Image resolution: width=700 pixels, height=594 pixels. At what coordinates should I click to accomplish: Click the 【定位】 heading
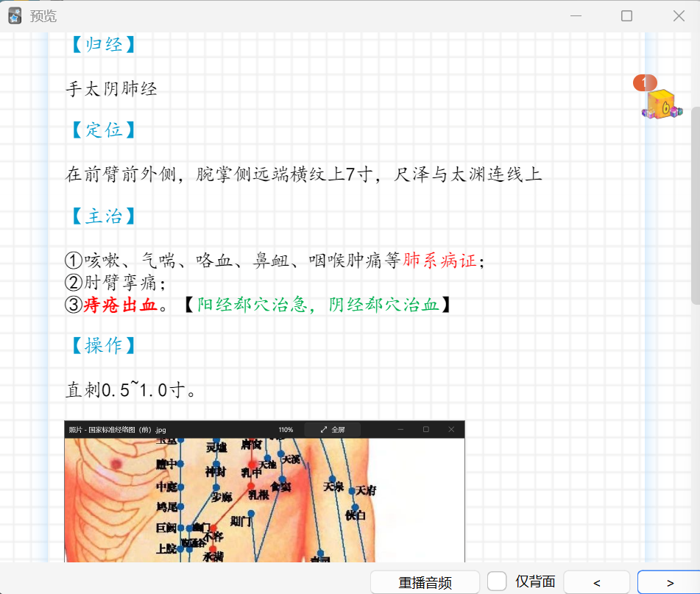coord(103,130)
